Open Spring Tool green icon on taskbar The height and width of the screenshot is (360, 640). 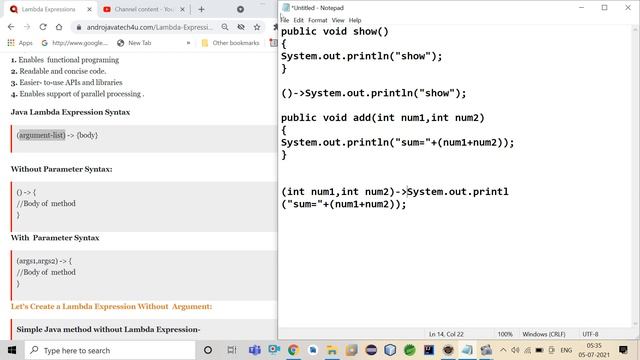[x=409, y=350]
